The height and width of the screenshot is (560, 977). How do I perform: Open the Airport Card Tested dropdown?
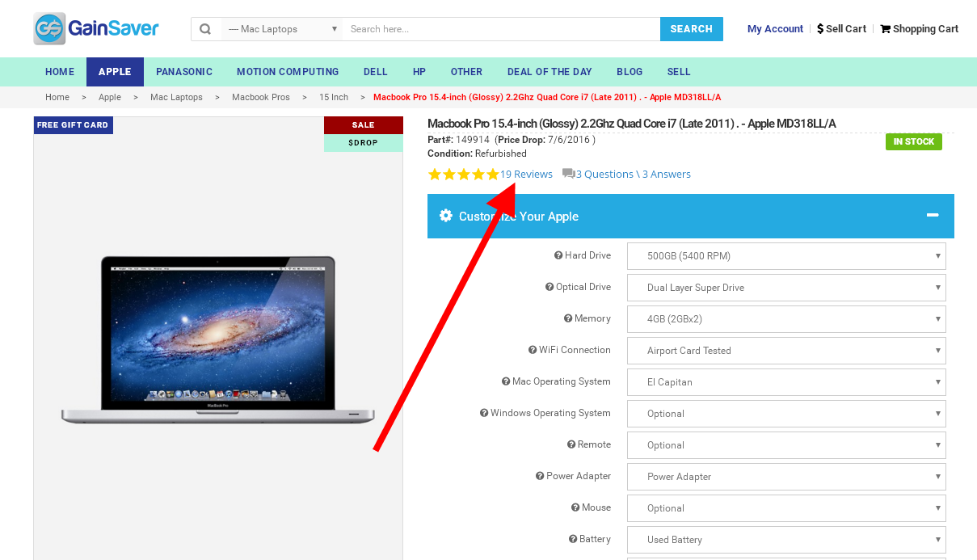(x=786, y=351)
